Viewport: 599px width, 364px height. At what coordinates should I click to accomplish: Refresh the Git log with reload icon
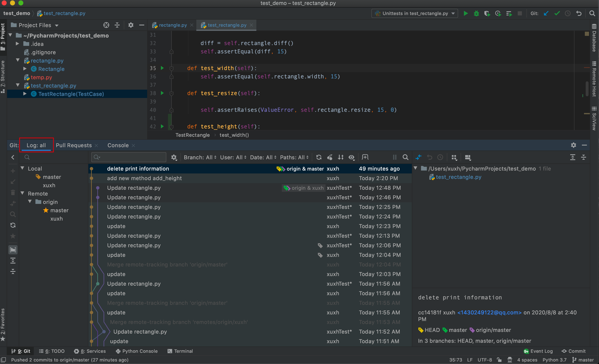[x=319, y=157]
